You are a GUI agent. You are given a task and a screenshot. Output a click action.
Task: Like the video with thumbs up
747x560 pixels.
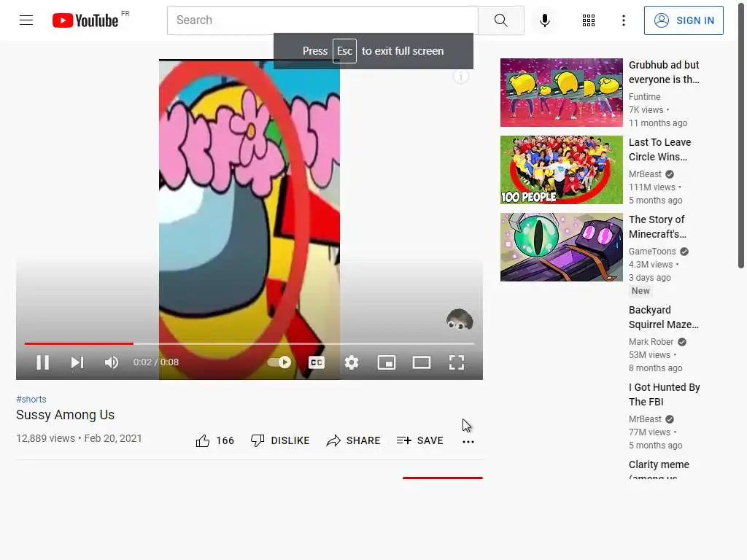[x=215, y=440]
